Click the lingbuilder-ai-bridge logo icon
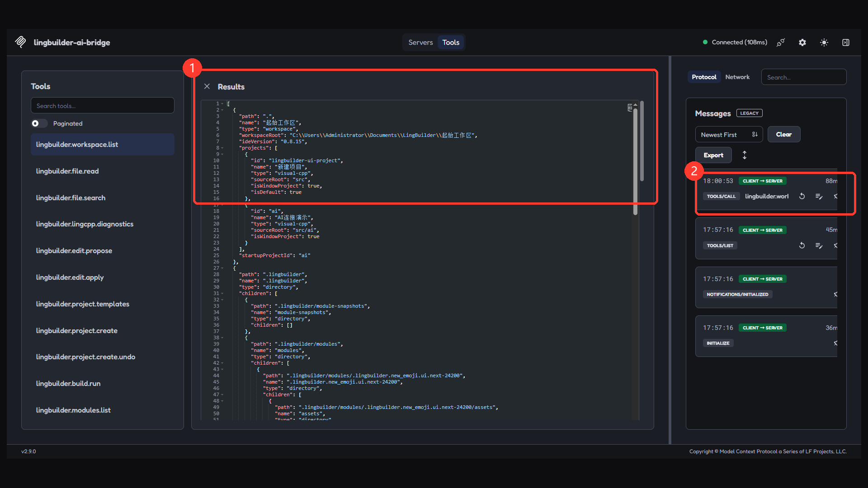Viewport: 868px width, 488px height. point(20,42)
